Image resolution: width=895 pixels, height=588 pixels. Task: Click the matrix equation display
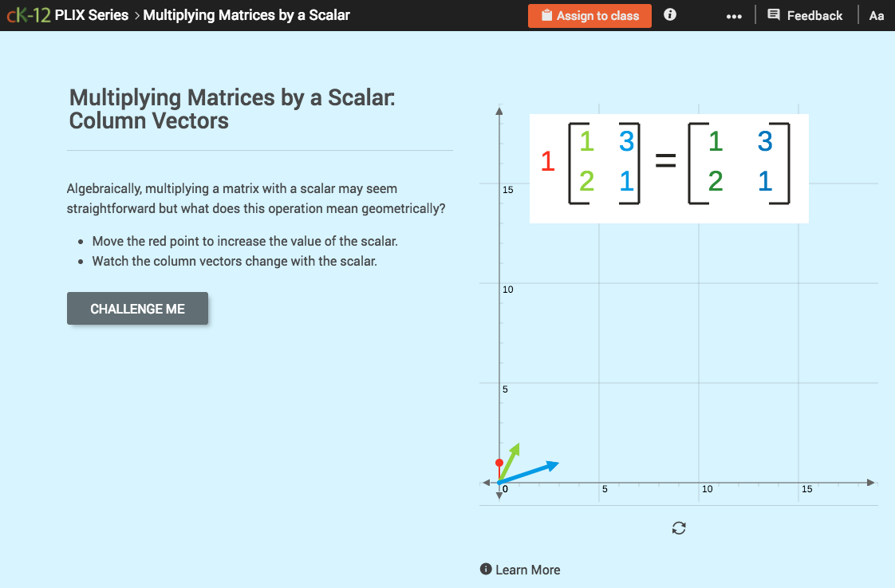pyautogui.click(x=668, y=168)
